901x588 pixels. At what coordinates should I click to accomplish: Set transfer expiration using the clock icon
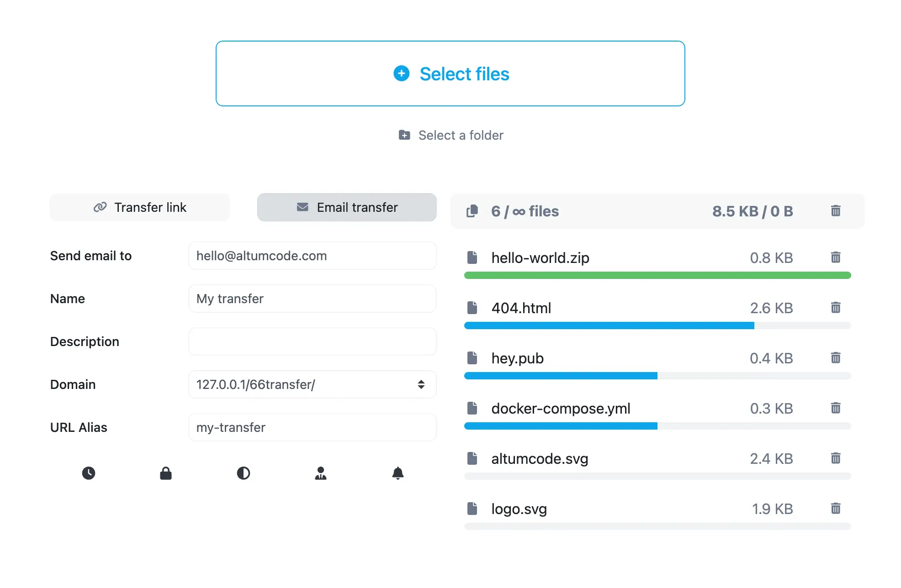point(89,473)
